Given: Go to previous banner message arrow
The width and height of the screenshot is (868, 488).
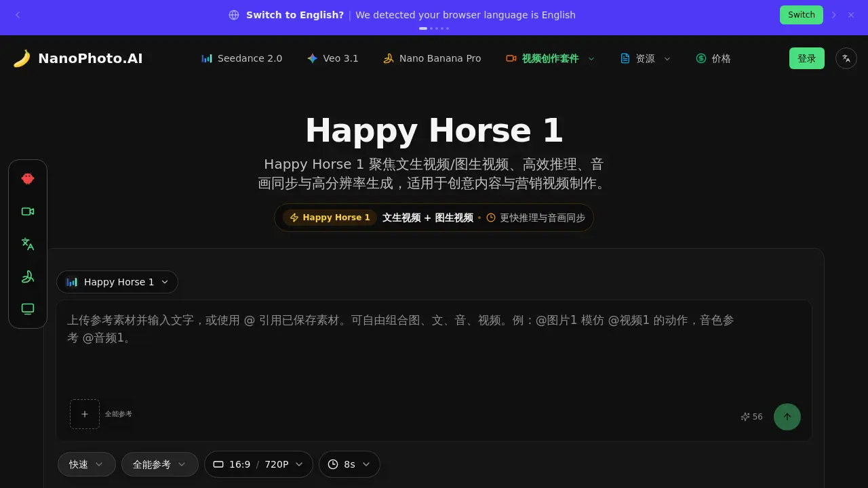Looking at the screenshot, I should (x=18, y=15).
